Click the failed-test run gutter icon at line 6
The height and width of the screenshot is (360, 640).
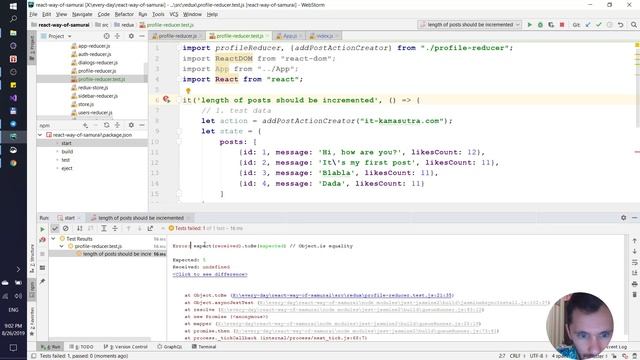[166, 99]
